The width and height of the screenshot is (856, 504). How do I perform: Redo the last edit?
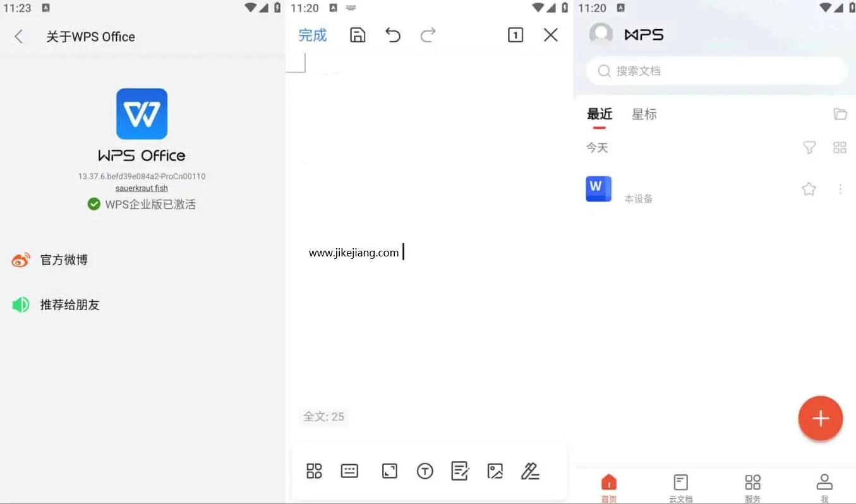click(x=428, y=35)
